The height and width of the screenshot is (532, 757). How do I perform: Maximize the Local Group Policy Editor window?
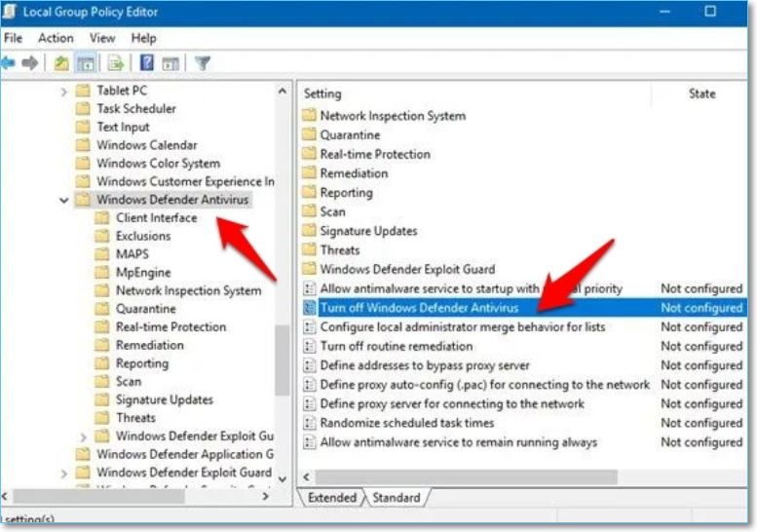(709, 11)
